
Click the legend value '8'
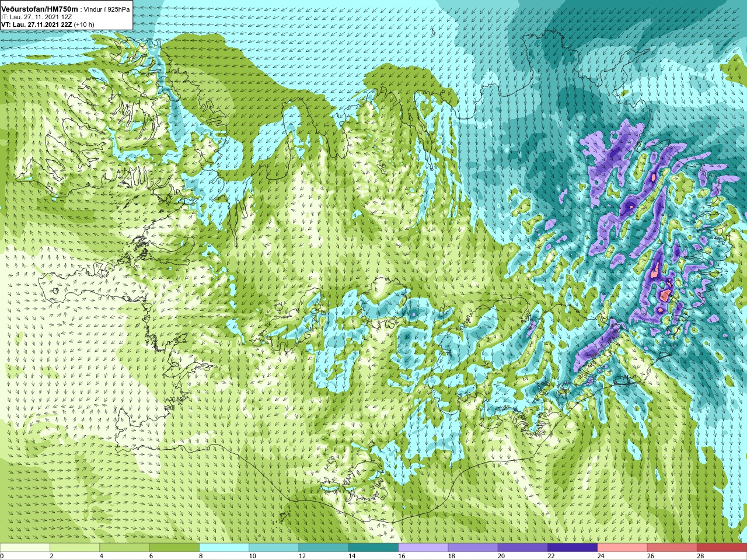coord(201,556)
